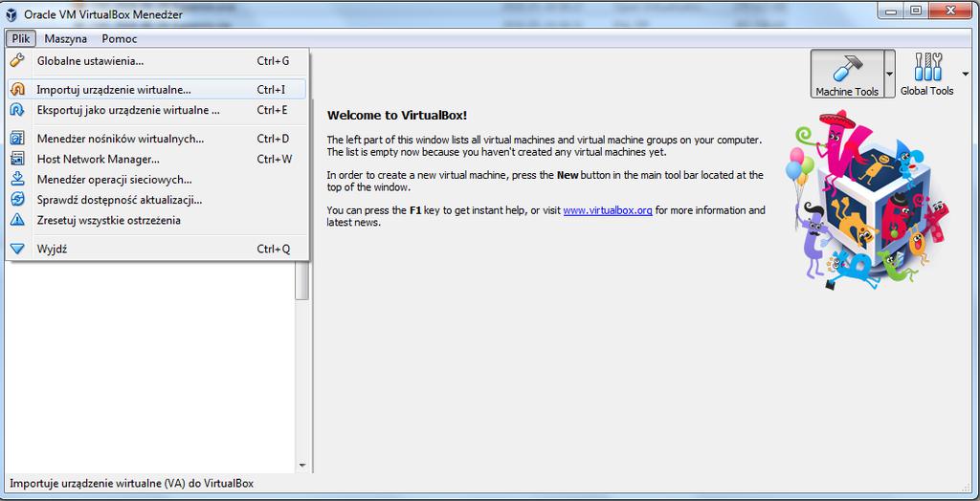Click the warning triangle icon for Zresetuj ostrzeżenia
Viewport: 980px width, 501px height.
[x=17, y=220]
